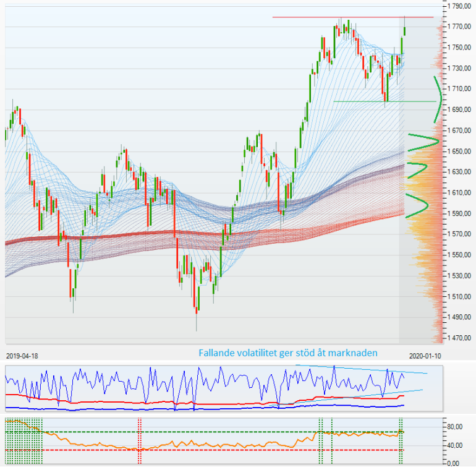Click the red dashed oversold level line
Image resolution: width=476 pixels, height=467 pixels.
205,450
